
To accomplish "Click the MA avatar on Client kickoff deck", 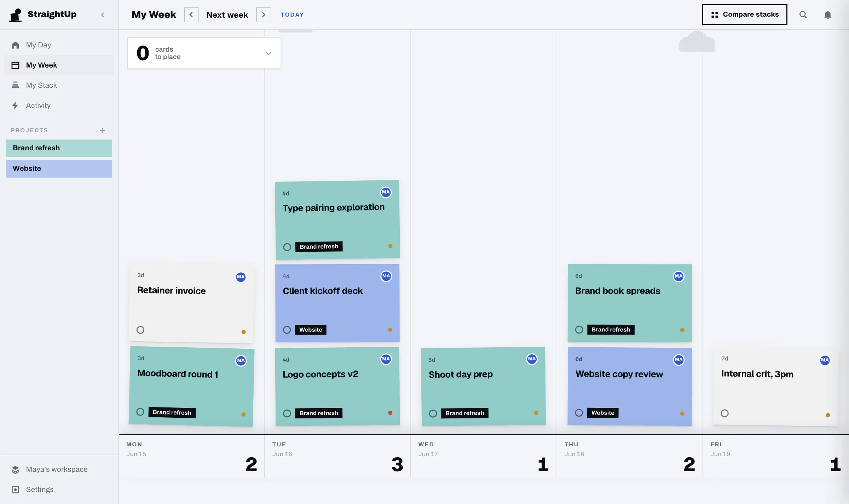I will coord(386,276).
